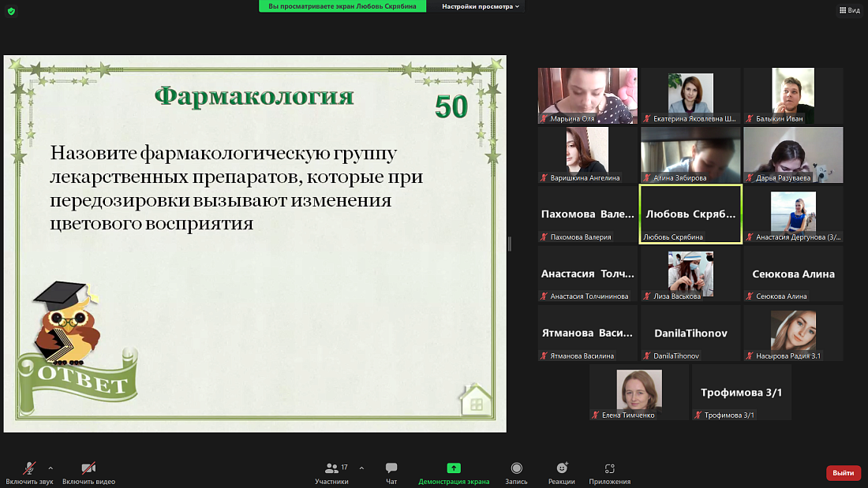Select the highlighted Любовь Скрябина tile
Image resolution: width=868 pixels, height=488 pixels.
click(690, 214)
